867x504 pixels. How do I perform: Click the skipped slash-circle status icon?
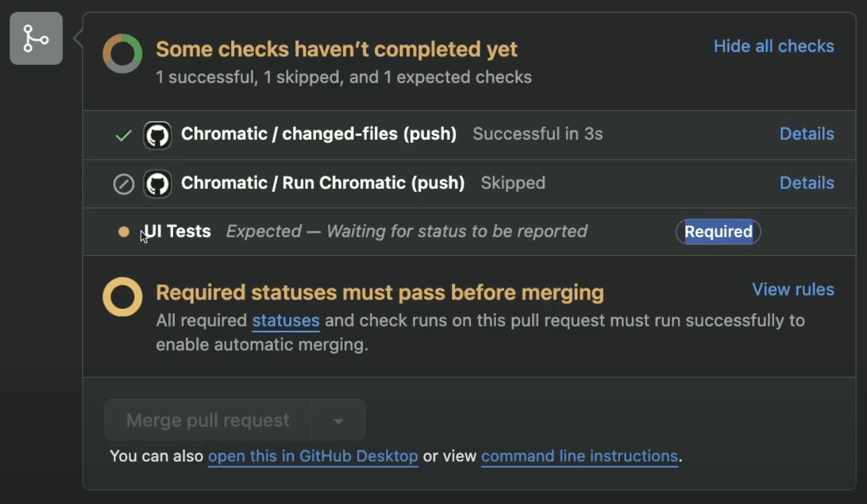(124, 184)
